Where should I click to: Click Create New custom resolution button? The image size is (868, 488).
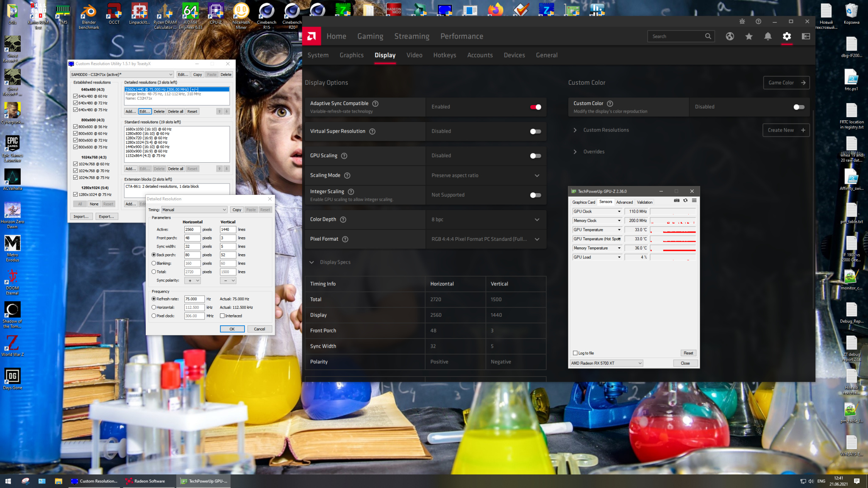click(x=786, y=130)
